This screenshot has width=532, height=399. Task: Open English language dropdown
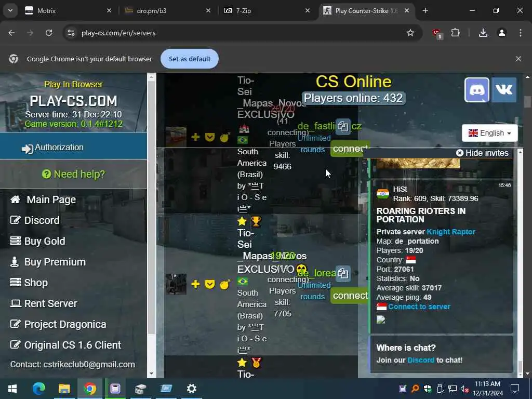click(489, 133)
